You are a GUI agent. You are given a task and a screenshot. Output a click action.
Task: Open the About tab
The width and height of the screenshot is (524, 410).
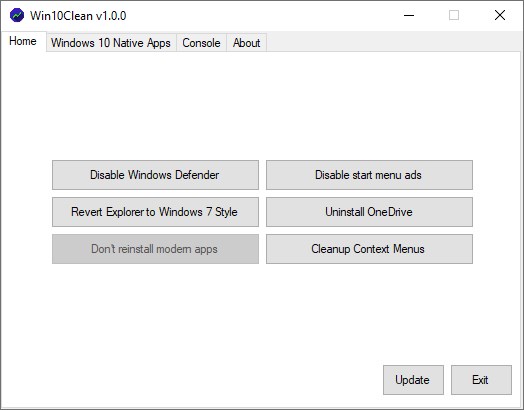[x=247, y=43]
